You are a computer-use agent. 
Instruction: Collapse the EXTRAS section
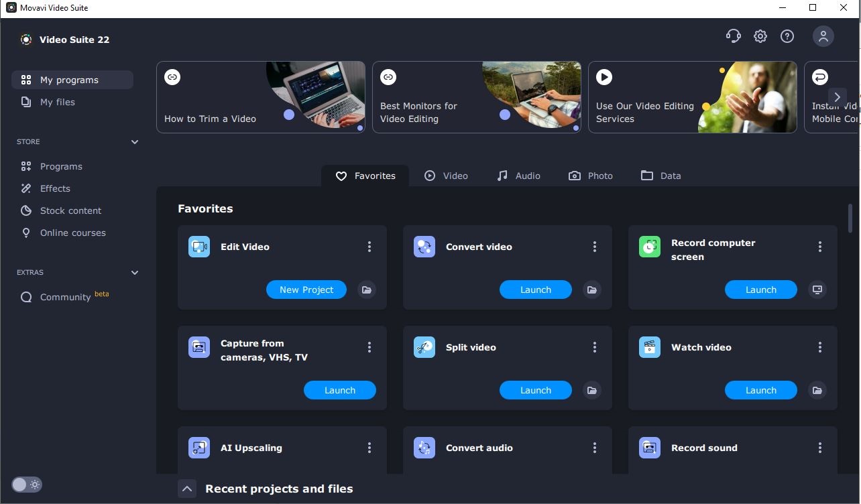[135, 273]
